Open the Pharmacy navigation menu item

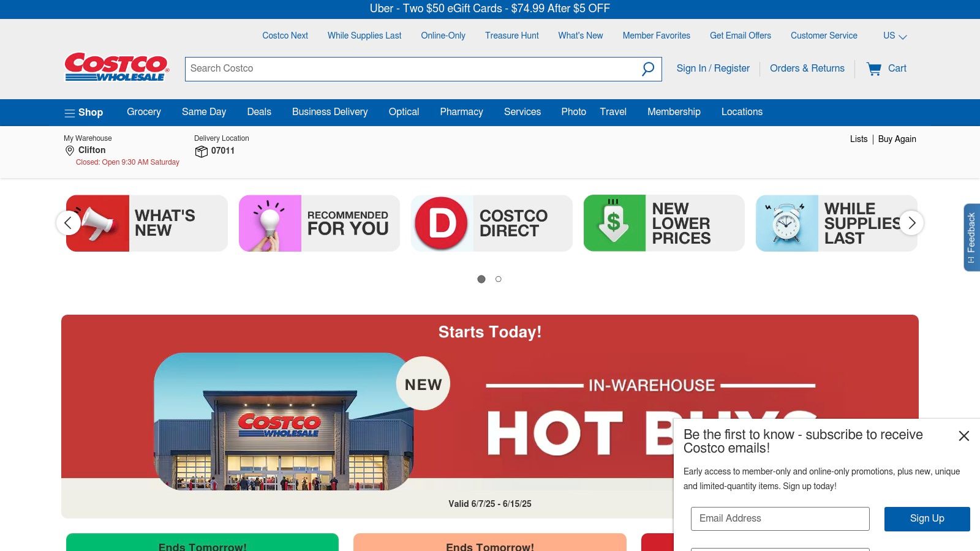tap(461, 112)
